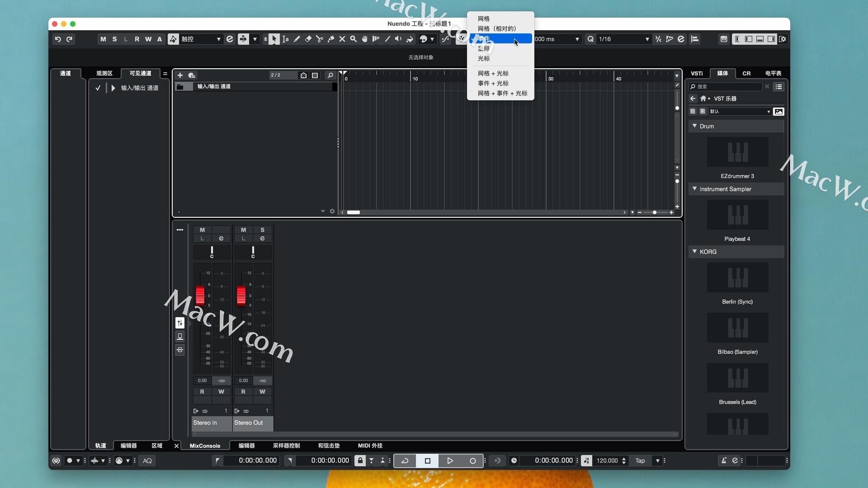Select the Object Selection arrow tool
Viewport: 868px width, 488px height.
274,39
